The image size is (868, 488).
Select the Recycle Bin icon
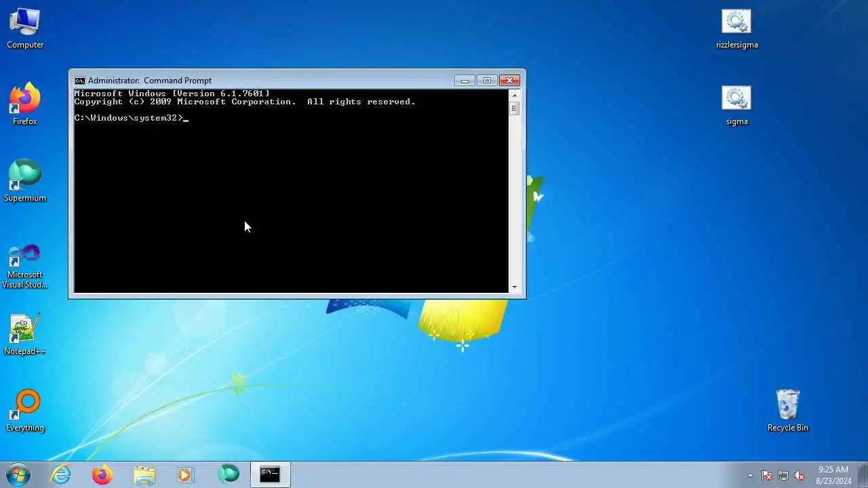pyautogui.click(x=788, y=410)
